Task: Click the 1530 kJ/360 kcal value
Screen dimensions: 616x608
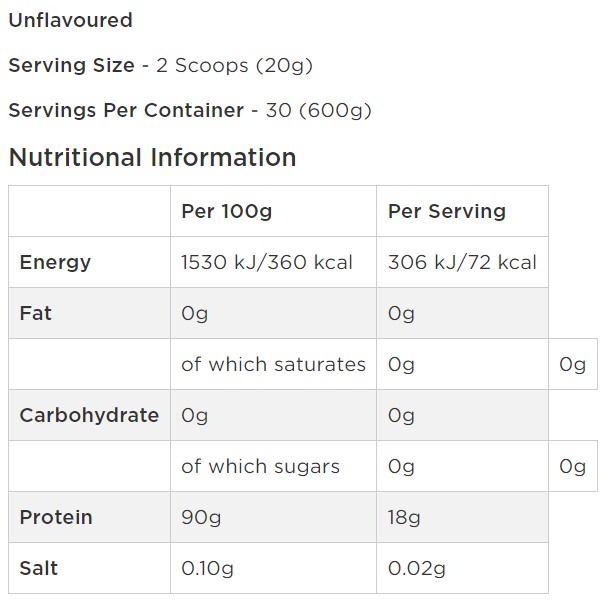Action: [x=267, y=263]
